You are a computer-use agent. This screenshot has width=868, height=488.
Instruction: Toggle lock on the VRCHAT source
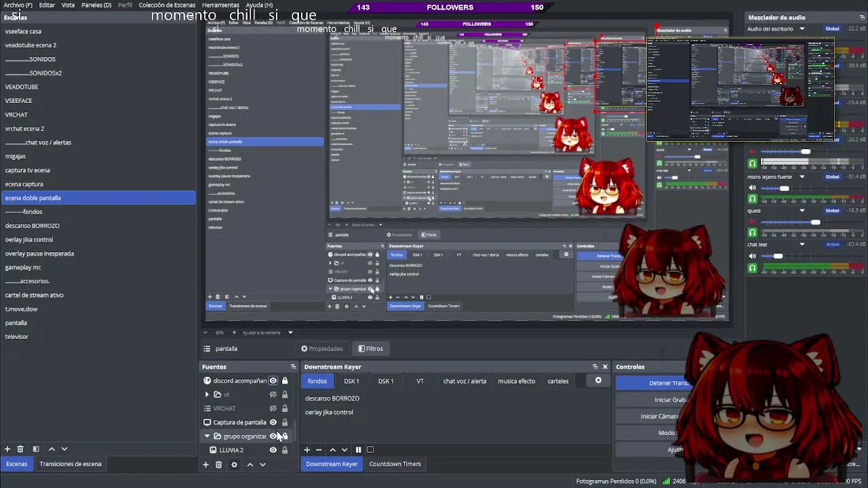285,409
